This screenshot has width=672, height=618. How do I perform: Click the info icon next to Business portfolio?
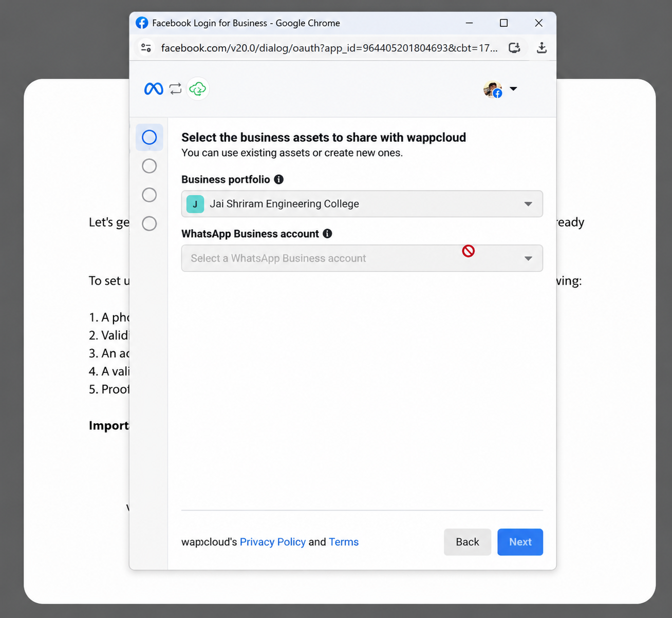278,179
